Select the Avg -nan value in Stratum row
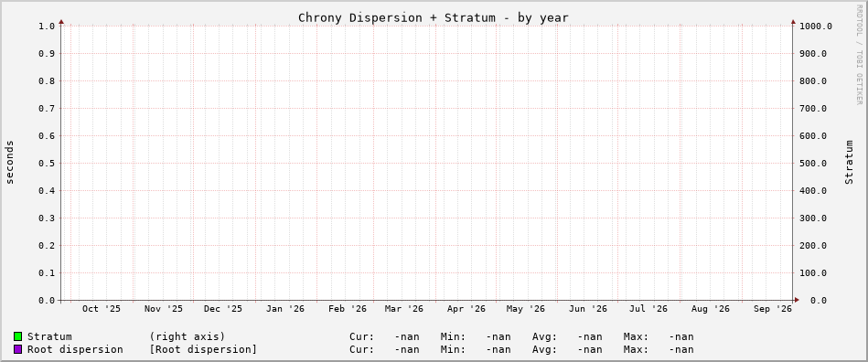 (590, 336)
